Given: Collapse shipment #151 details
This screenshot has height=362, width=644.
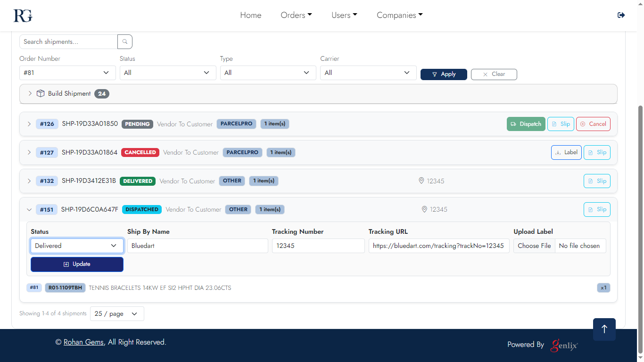Looking at the screenshot, I should pos(29,210).
